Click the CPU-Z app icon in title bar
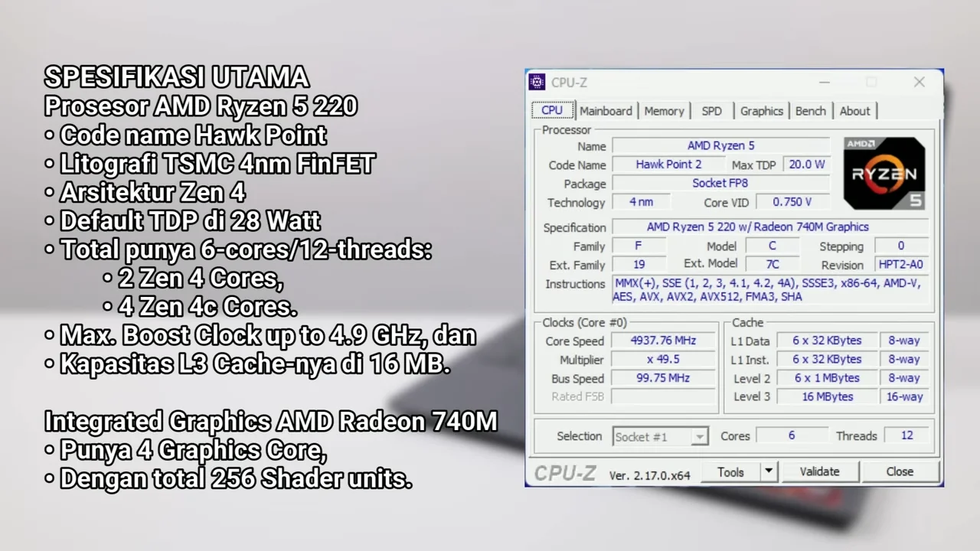The width and height of the screenshot is (980, 551). tap(537, 82)
